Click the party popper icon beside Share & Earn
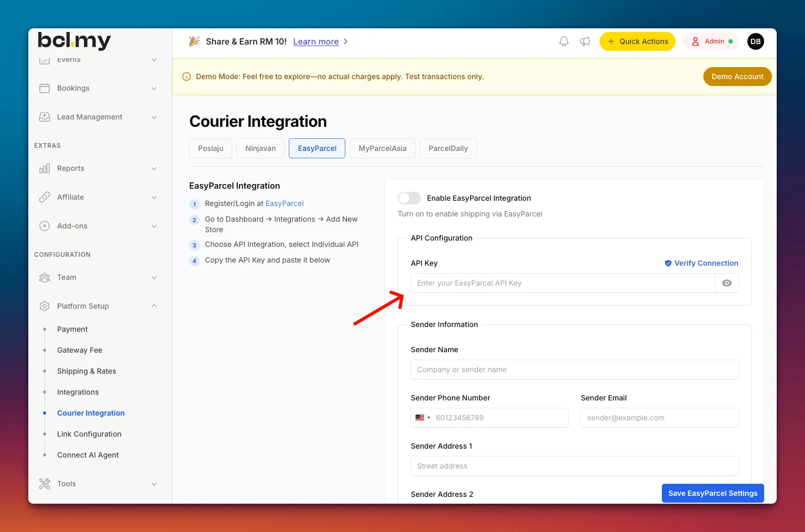This screenshot has height=532, width=805. [x=194, y=41]
